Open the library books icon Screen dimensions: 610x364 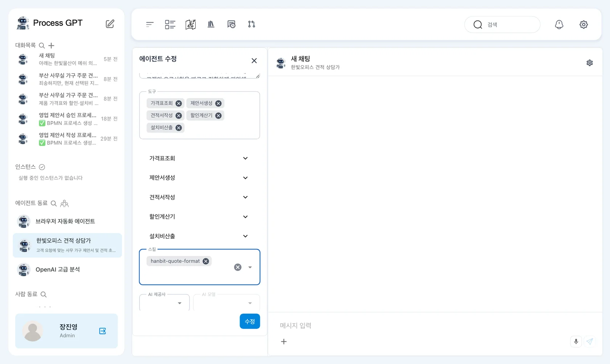pos(211,24)
